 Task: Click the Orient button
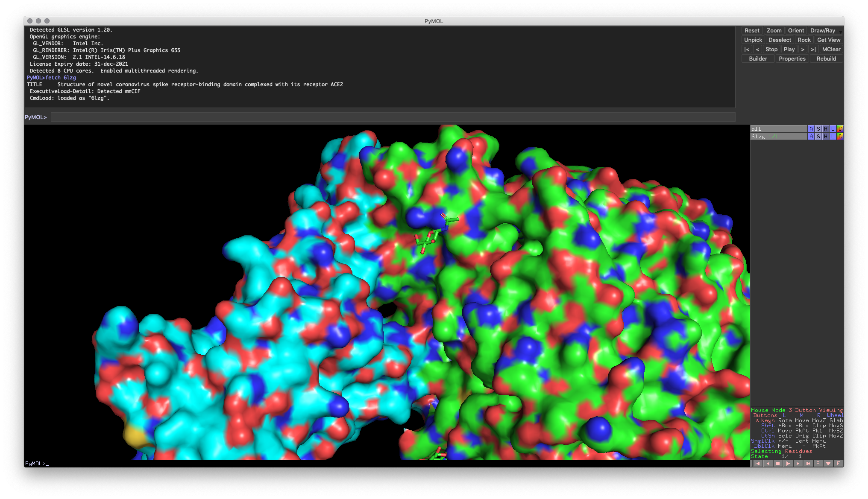(x=796, y=31)
